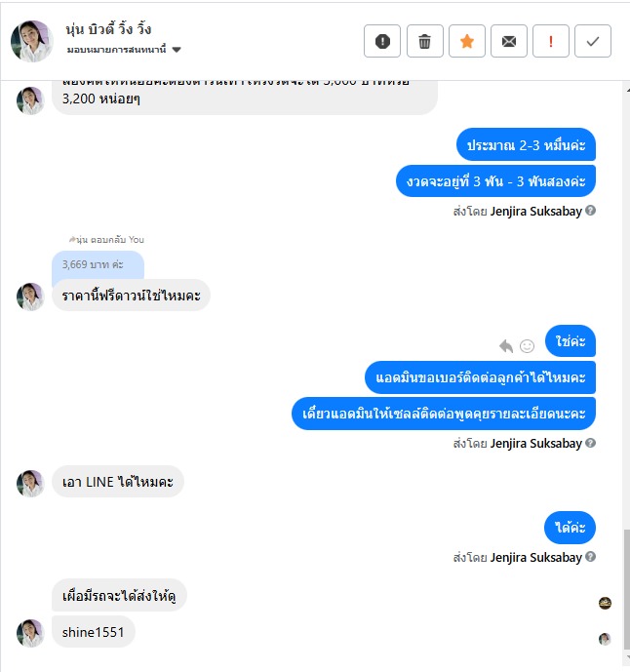This screenshot has width=630, height=672.
Task: Open quoted reply 3,669 บาท bubble
Action: 98,265
